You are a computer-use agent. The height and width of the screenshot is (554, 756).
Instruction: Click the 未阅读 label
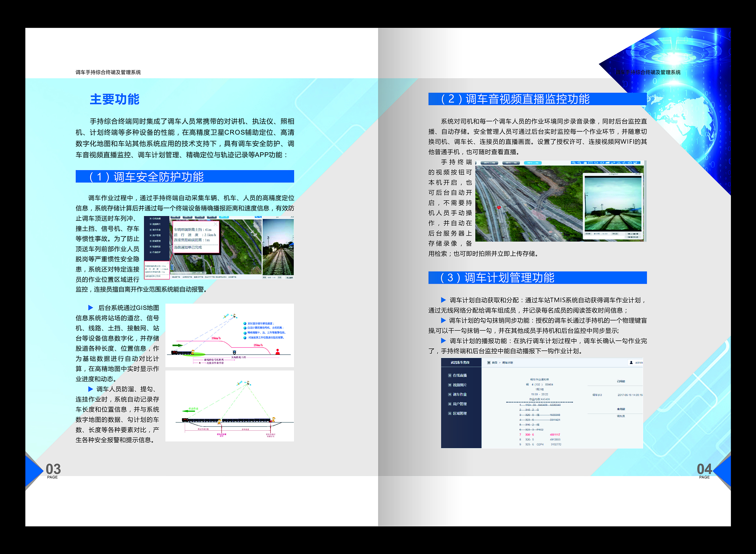(x=621, y=409)
